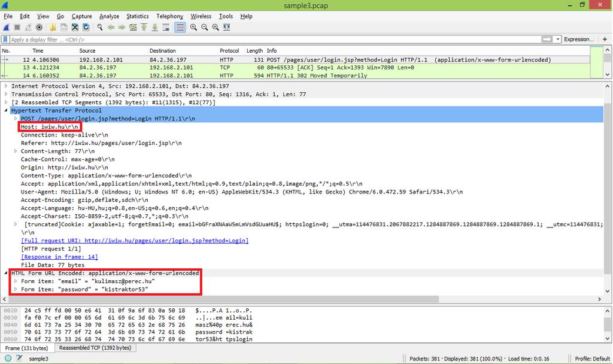Stop the running capture
Viewport: 613px width, 364px height.
click(17, 28)
